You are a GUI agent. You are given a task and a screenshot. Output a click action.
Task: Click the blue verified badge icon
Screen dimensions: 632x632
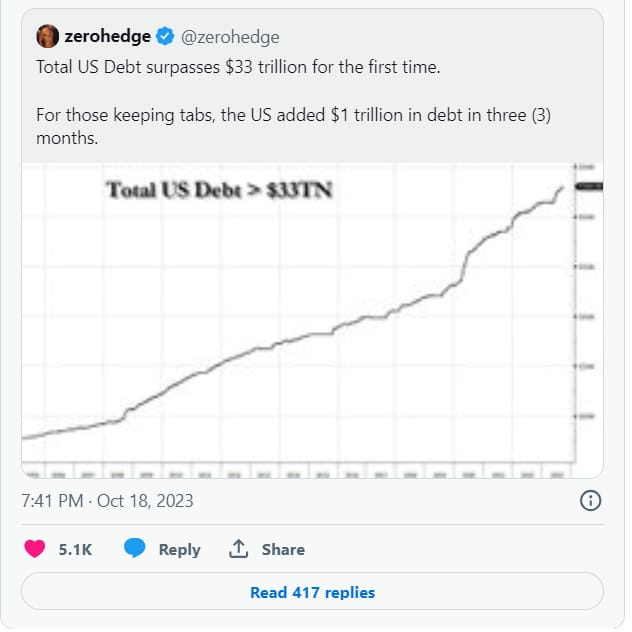tap(165, 36)
